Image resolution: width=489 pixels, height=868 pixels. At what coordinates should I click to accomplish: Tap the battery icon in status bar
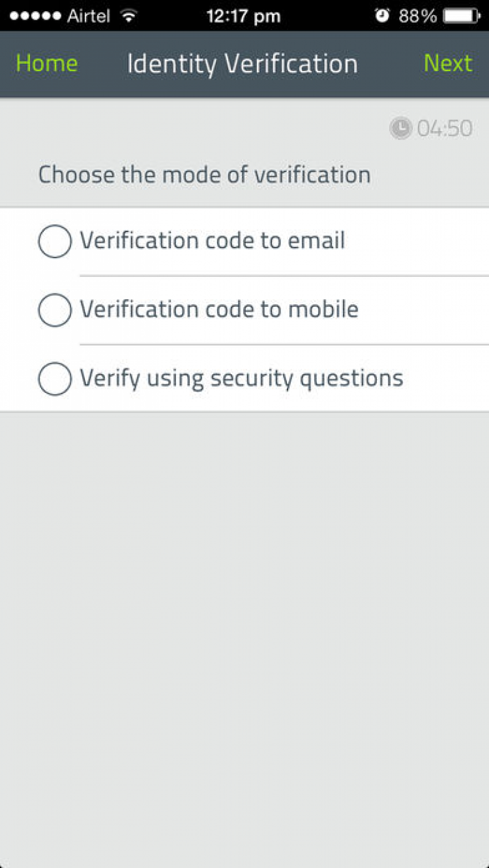click(x=466, y=16)
